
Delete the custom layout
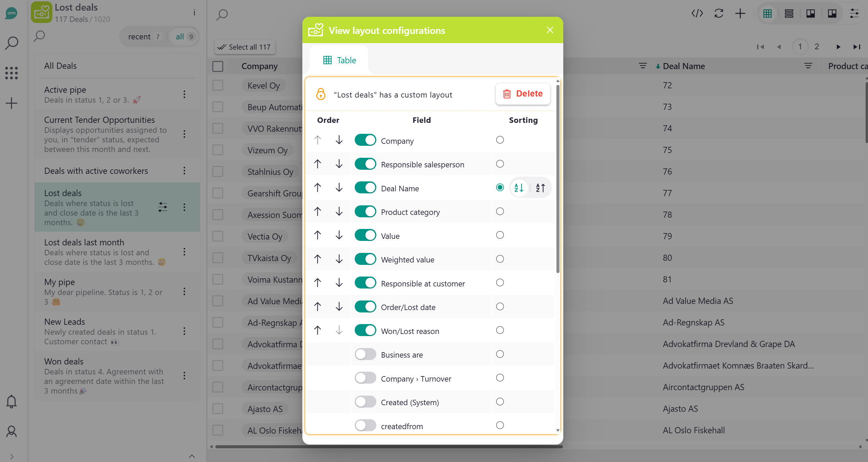coord(523,94)
